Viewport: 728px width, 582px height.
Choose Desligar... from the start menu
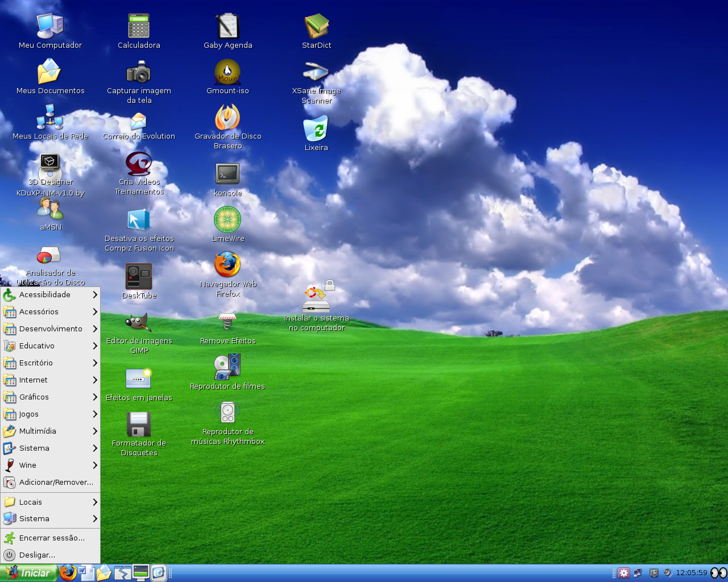[50, 555]
